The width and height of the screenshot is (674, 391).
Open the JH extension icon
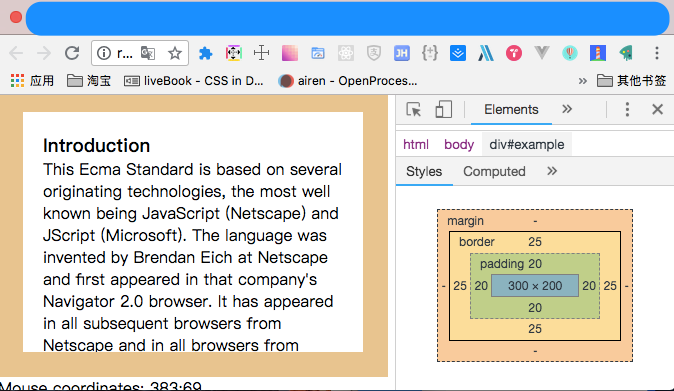(x=401, y=53)
